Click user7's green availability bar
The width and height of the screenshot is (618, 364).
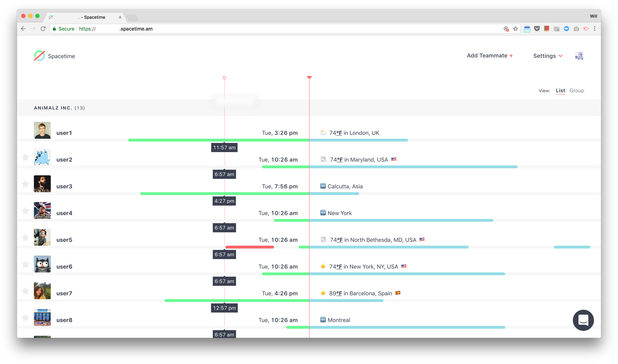(237, 301)
